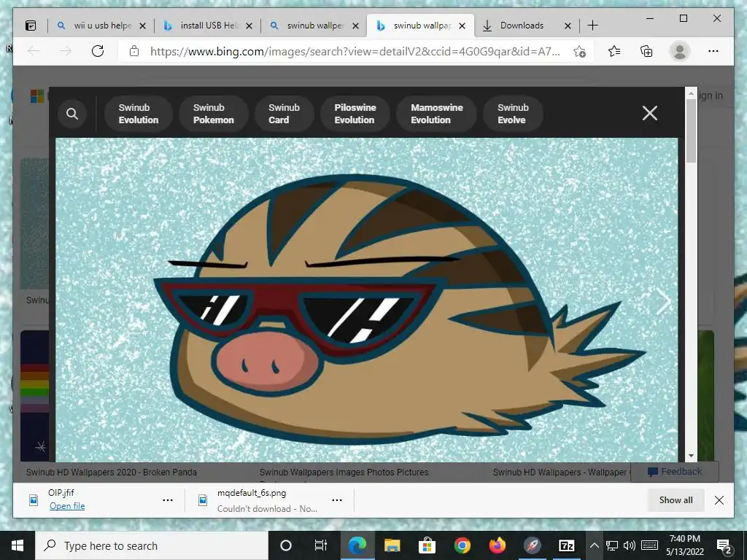Open the Windows Start menu

18,545
